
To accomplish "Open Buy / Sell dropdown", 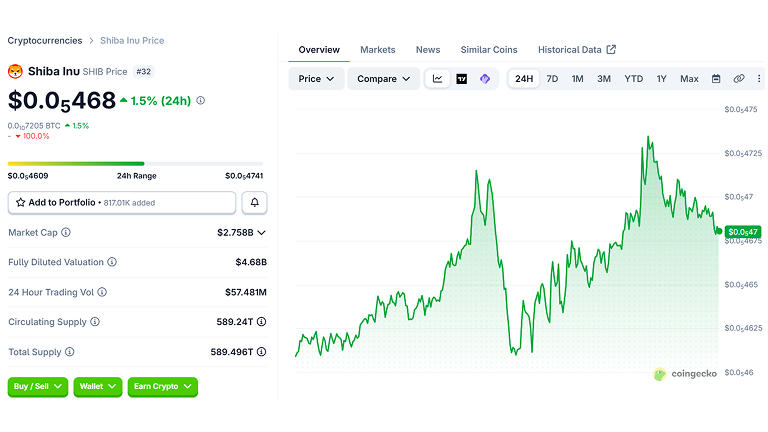I will tap(38, 386).
